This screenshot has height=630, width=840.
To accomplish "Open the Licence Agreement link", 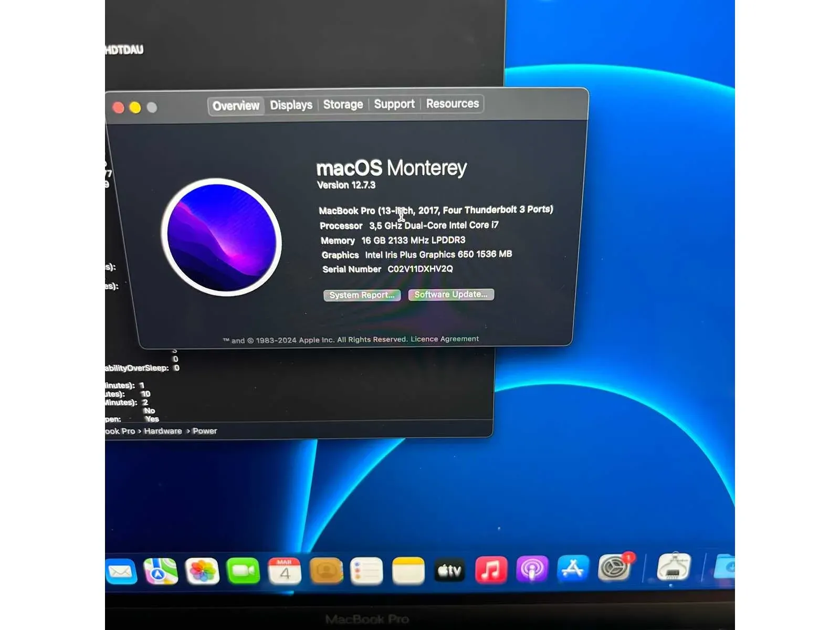I will tap(445, 339).
